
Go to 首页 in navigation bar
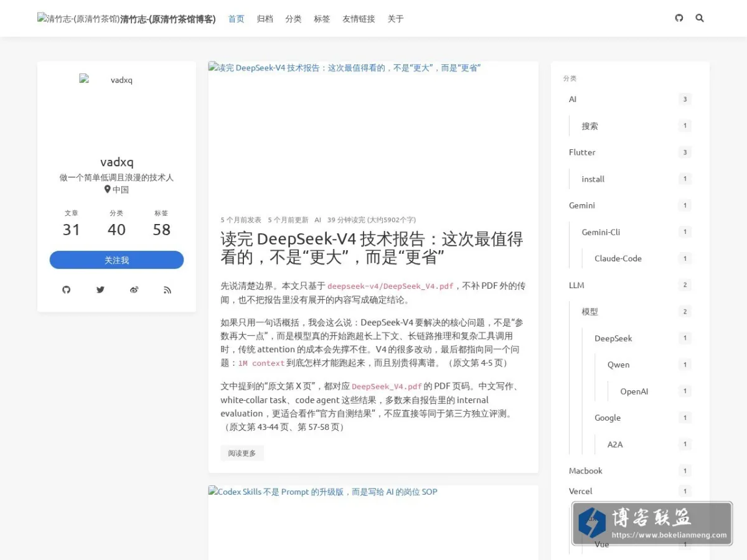click(x=237, y=19)
